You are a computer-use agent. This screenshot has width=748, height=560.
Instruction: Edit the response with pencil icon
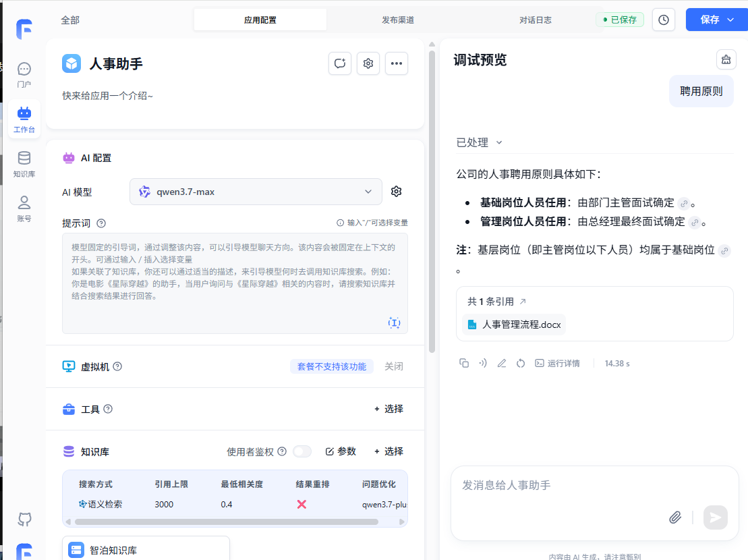tap(501, 363)
